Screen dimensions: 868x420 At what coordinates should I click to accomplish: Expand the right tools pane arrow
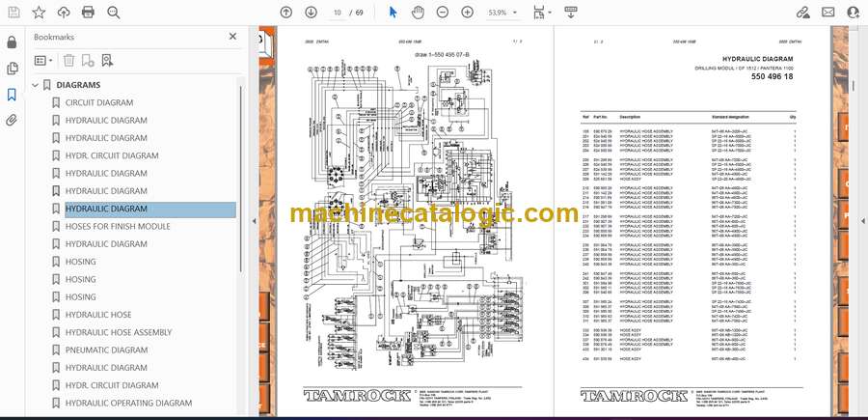[862, 221]
